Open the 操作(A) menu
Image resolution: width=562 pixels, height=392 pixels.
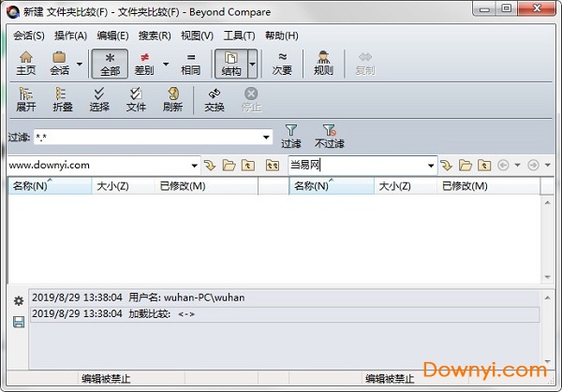[x=70, y=36]
